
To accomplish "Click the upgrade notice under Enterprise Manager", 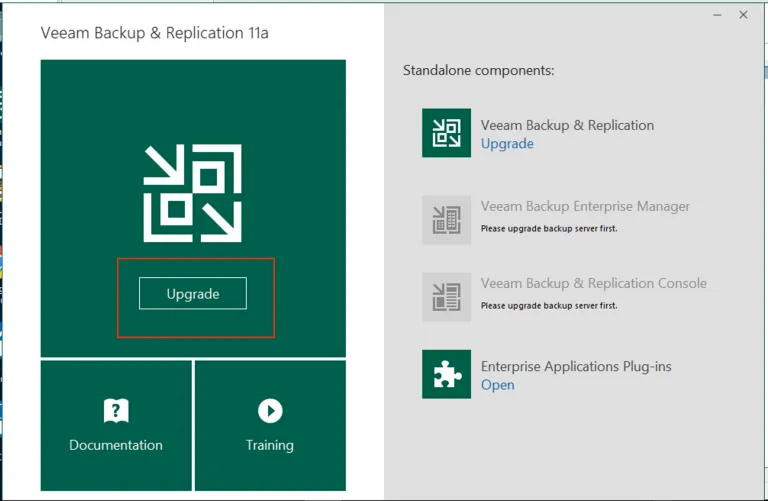I will coord(549,228).
